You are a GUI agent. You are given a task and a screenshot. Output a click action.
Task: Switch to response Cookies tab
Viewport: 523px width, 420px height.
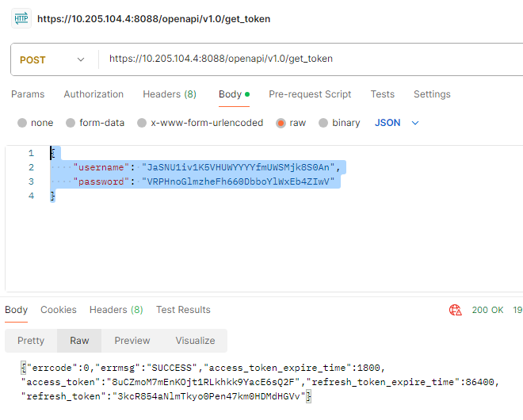point(59,310)
